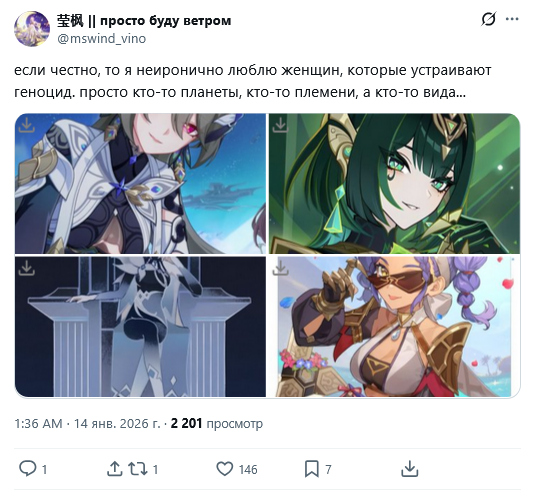
Task: Open the green-haired character image
Action: [394, 184]
